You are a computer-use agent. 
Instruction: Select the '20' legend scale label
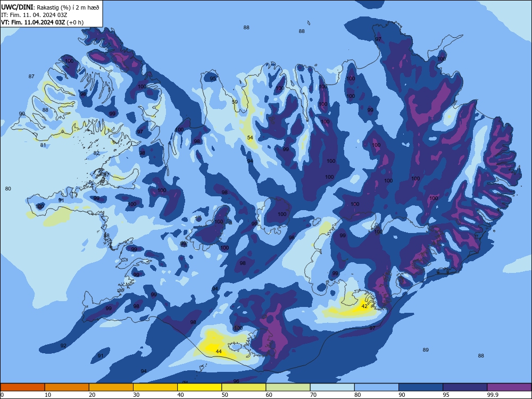[x=92, y=395]
